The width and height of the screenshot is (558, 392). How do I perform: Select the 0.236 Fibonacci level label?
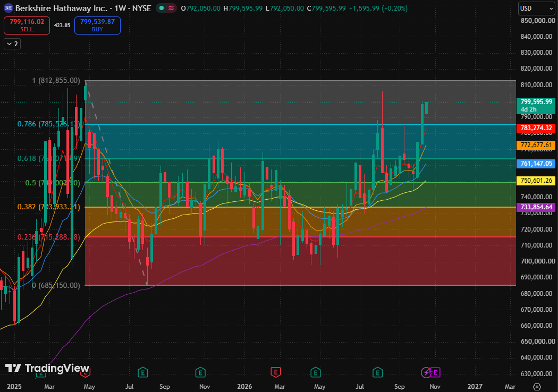(x=49, y=237)
